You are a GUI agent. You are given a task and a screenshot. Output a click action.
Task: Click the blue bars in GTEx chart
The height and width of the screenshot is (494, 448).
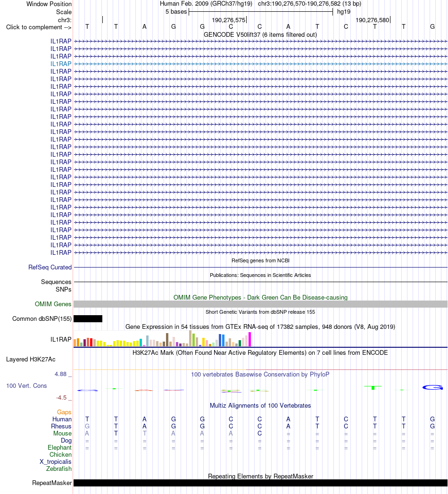tap(222, 341)
